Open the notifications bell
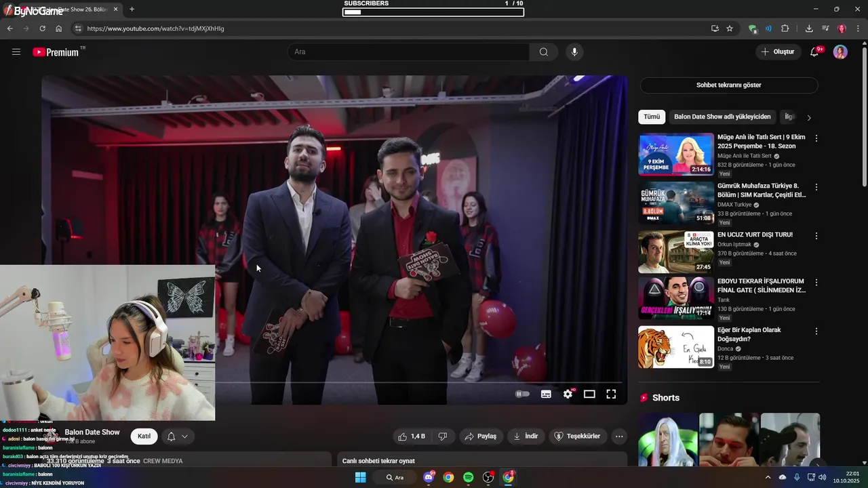Screen dimensions: 868x488 point(814,52)
